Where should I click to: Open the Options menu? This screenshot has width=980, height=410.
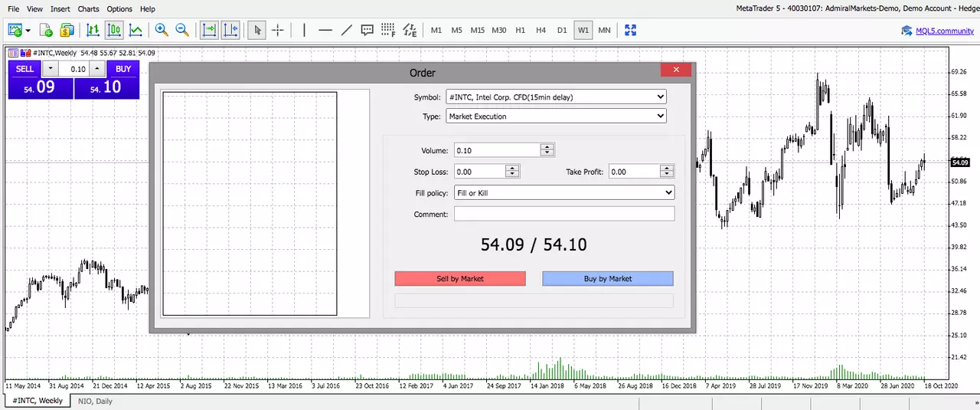point(119,9)
